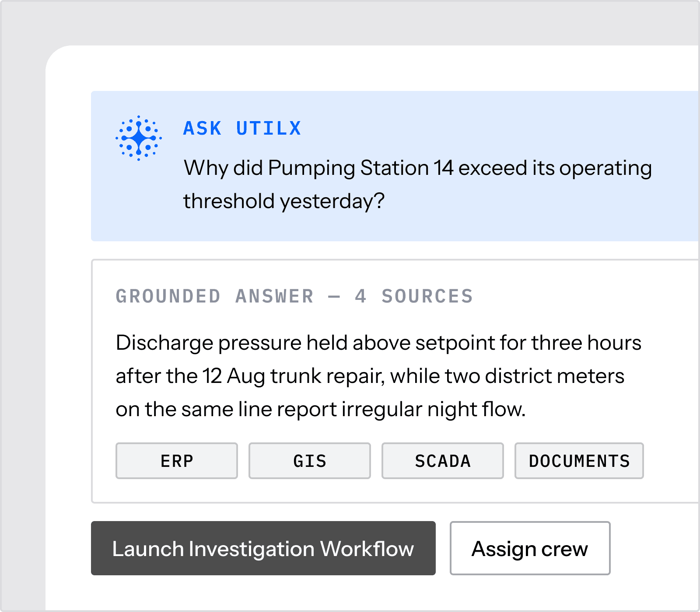Click '12 Aug trunk repair' in the answer
Viewport: 700px width, 612px height.
click(x=293, y=376)
